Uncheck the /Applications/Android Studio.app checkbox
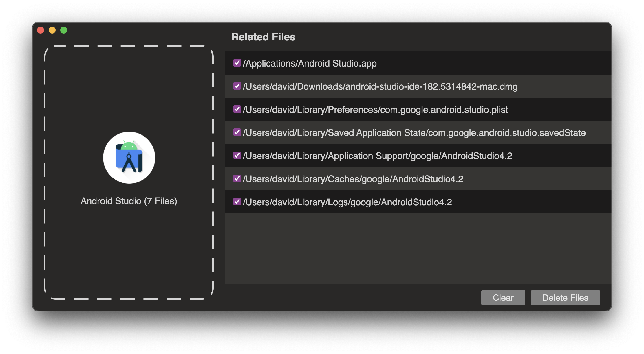The width and height of the screenshot is (644, 354). pyautogui.click(x=237, y=63)
